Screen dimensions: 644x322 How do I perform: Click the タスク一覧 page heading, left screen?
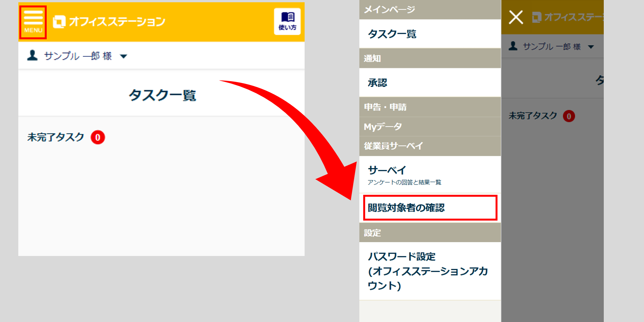(x=162, y=95)
